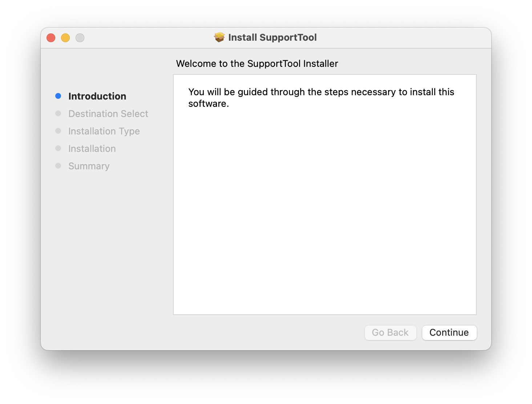Click the gray zoom button
The height and width of the screenshot is (404, 532).
pyautogui.click(x=80, y=37)
